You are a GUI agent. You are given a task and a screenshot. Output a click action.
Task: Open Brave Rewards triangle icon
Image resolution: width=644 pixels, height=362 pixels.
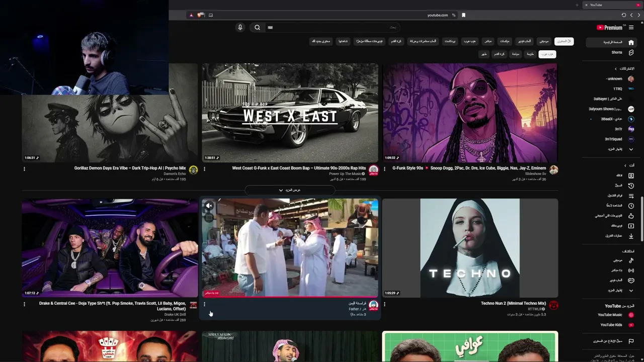point(191,15)
